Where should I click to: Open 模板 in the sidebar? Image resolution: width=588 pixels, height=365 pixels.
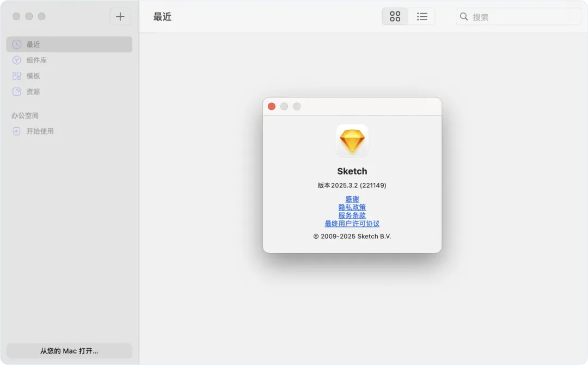tap(69, 76)
